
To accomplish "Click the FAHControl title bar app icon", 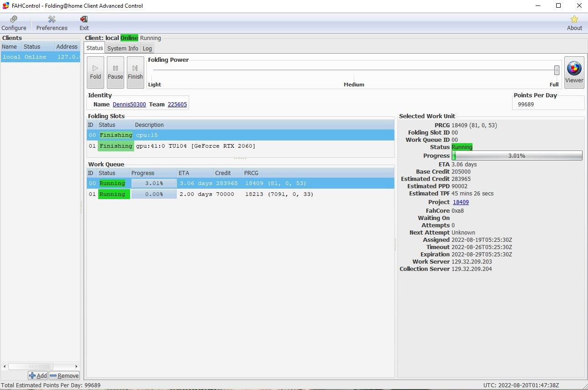I will (6, 6).
